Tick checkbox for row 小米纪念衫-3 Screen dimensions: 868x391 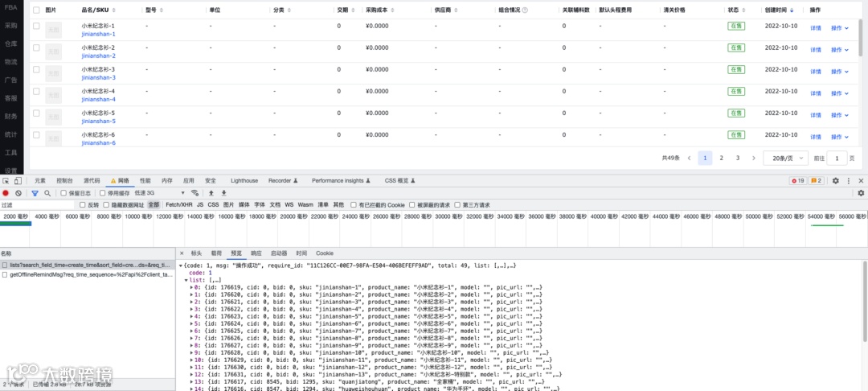[36, 69]
